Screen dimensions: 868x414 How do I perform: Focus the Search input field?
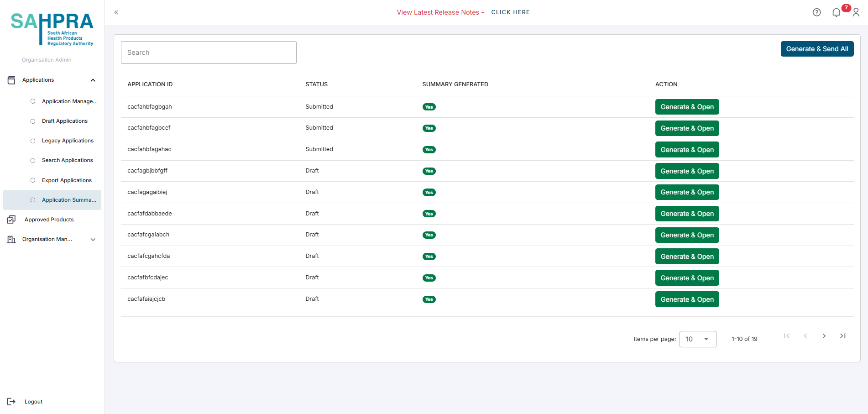[209, 52]
